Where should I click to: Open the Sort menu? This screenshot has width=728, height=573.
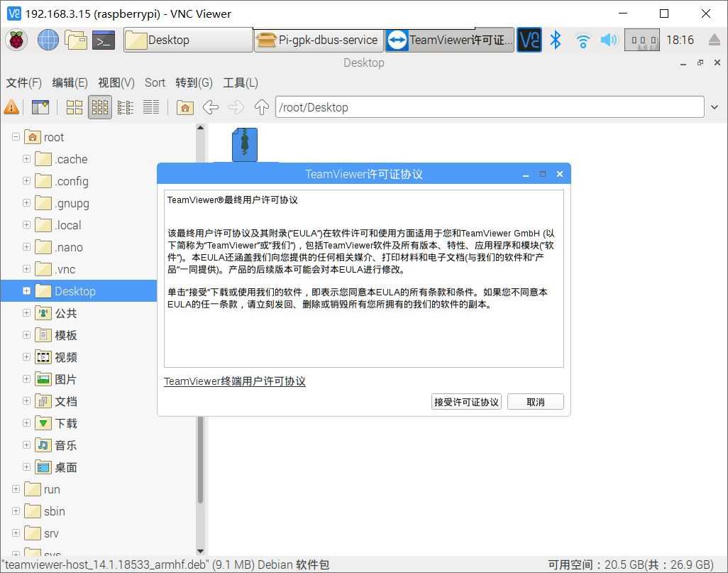[155, 83]
